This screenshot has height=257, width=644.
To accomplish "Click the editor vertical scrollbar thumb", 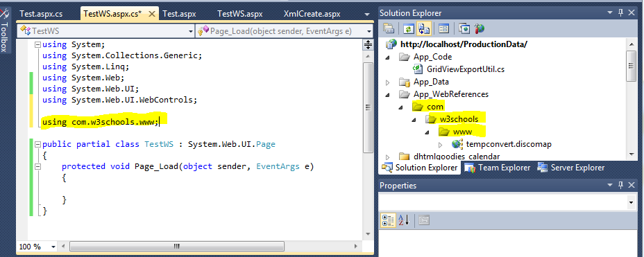I will pyautogui.click(x=368, y=107).
